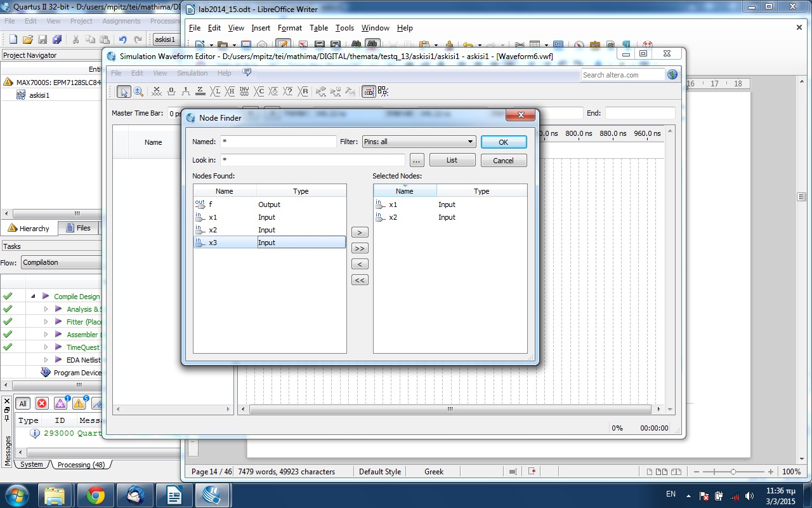Click the Random Values (R) waveform icon

pos(303,91)
